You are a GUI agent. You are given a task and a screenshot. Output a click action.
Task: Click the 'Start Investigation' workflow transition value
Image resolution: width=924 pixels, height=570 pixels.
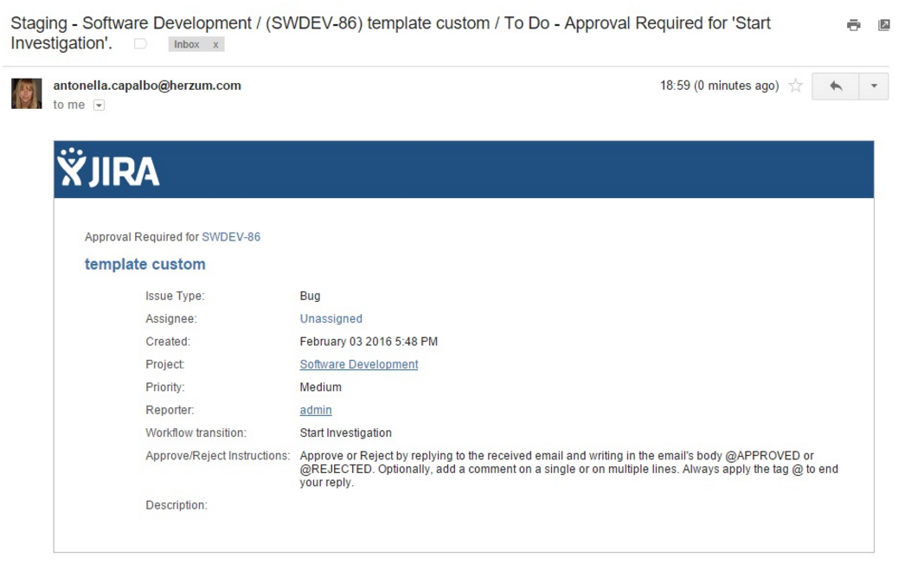[345, 432]
